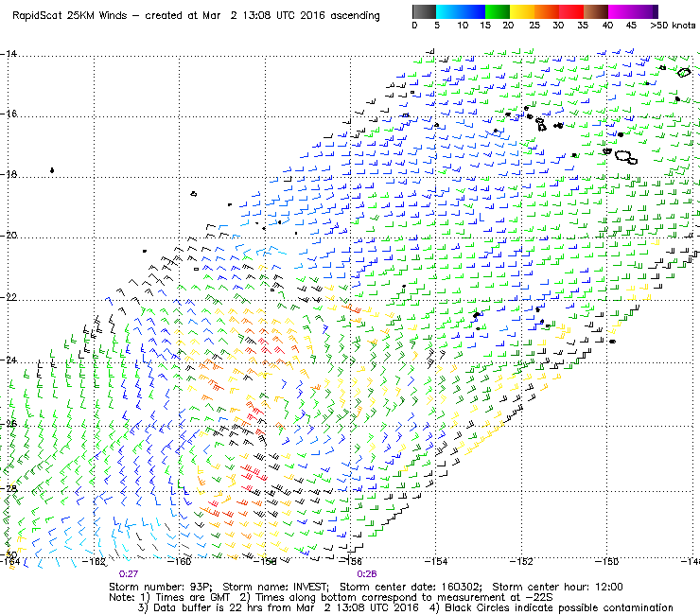Click the '30' label under the color scale
700x615 pixels.
coord(558,26)
